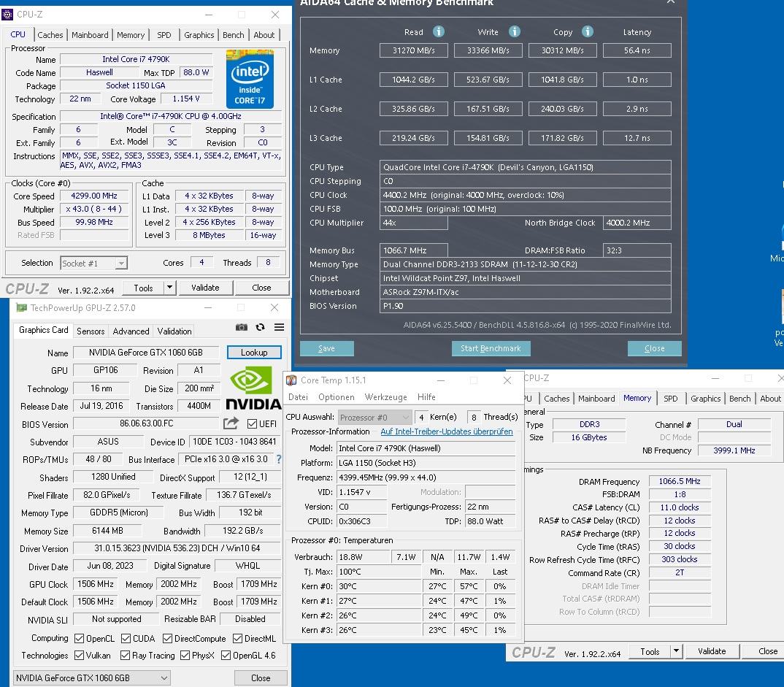Click the Bus Interface question mark icon
Screen dimensions: 784x687
pyautogui.click(x=279, y=459)
